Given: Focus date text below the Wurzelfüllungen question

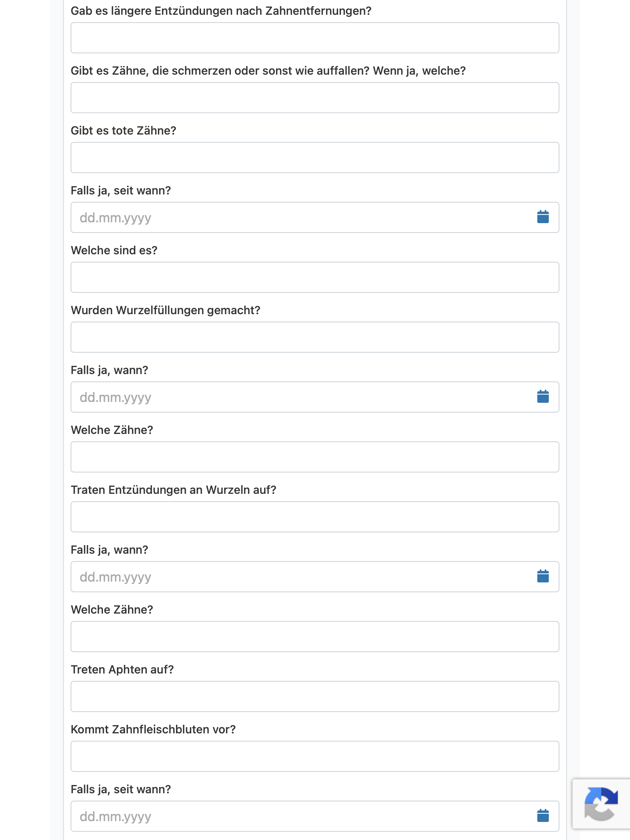Looking at the screenshot, I should pyautogui.click(x=304, y=397).
